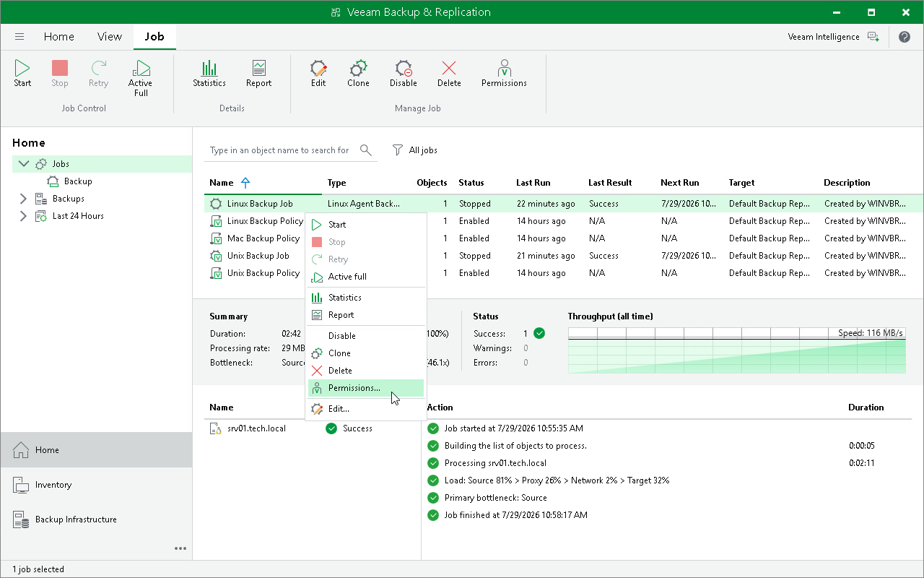
Task: Sort by the Target column header
Action: point(742,183)
